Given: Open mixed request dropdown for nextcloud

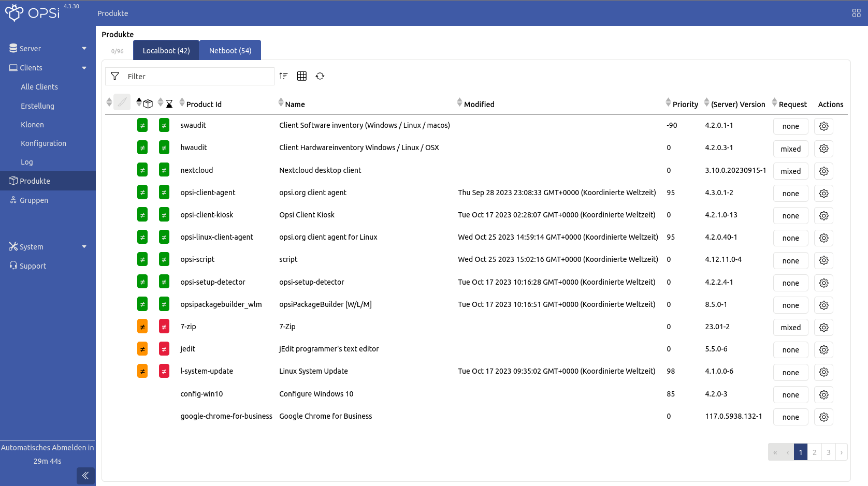Looking at the screenshot, I should pos(790,171).
